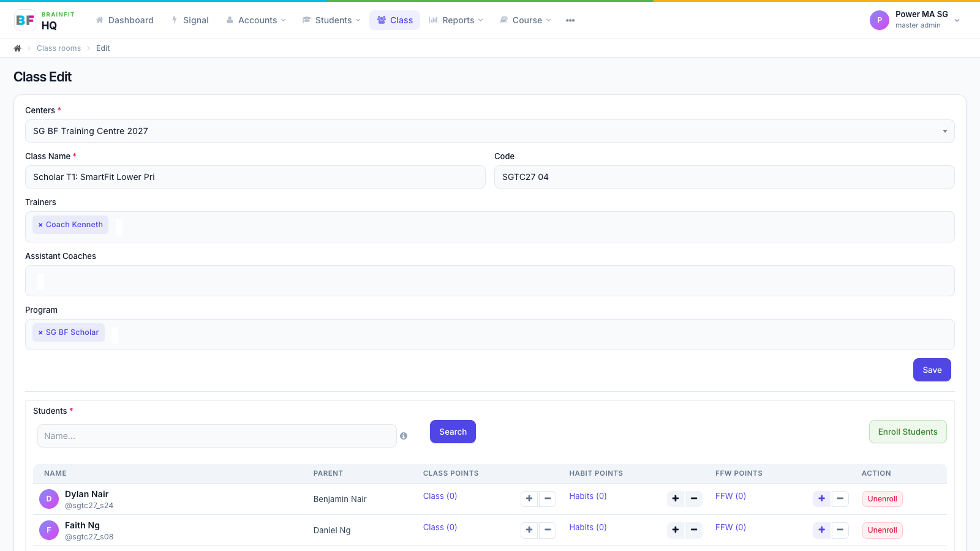Select the Class nav item
Screen dimensions: 980x551
coord(395,20)
